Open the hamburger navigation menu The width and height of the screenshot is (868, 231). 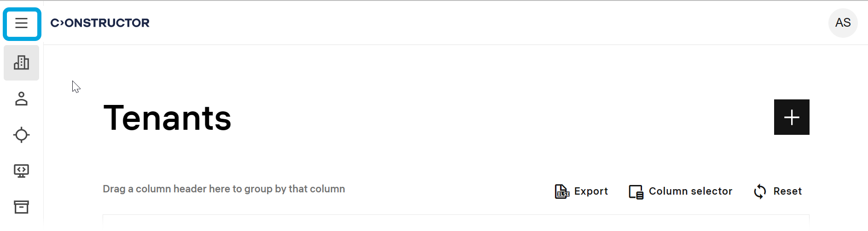pos(22,23)
